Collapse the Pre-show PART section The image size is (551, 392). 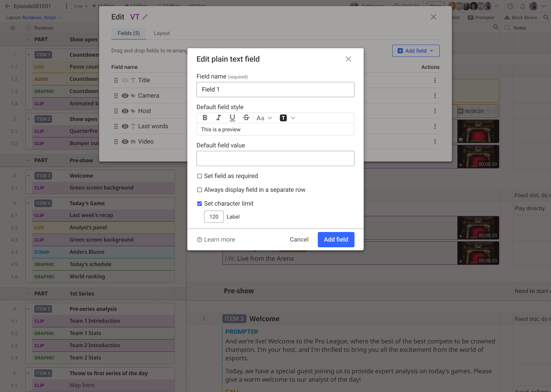[x=29, y=160]
